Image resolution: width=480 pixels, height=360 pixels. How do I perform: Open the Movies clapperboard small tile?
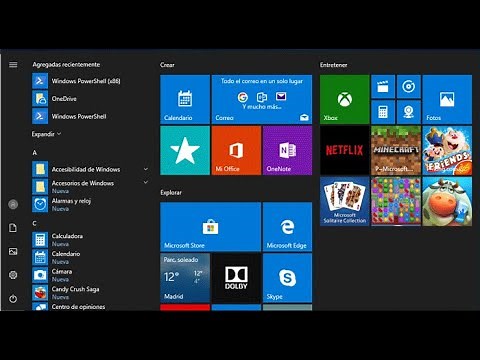pyautogui.click(x=383, y=87)
